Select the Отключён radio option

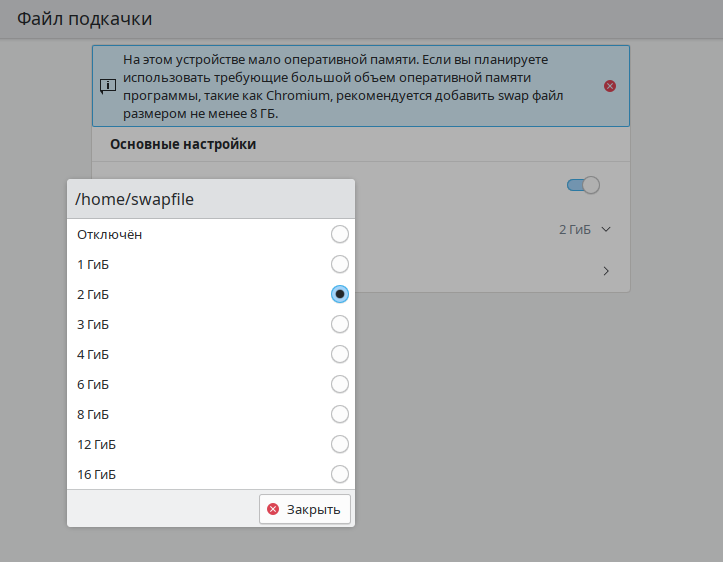340,234
